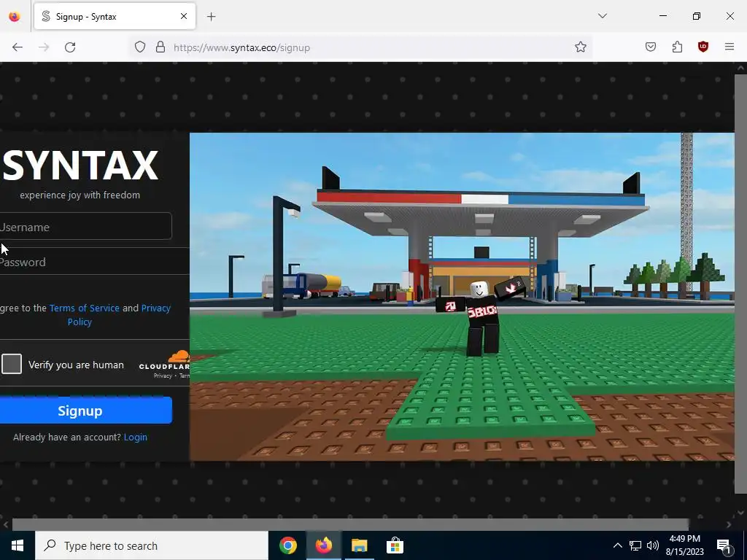Open a new tab with the plus button
The image size is (747, 560).
[211, 17]
